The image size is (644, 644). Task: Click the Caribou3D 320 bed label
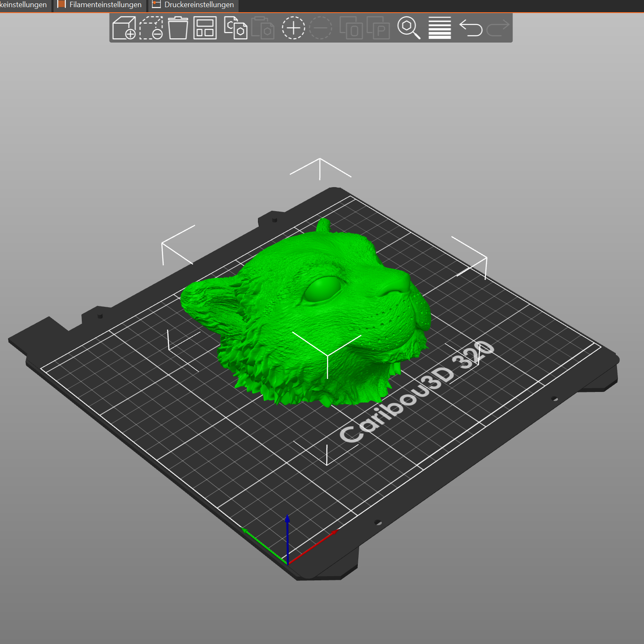416,392
